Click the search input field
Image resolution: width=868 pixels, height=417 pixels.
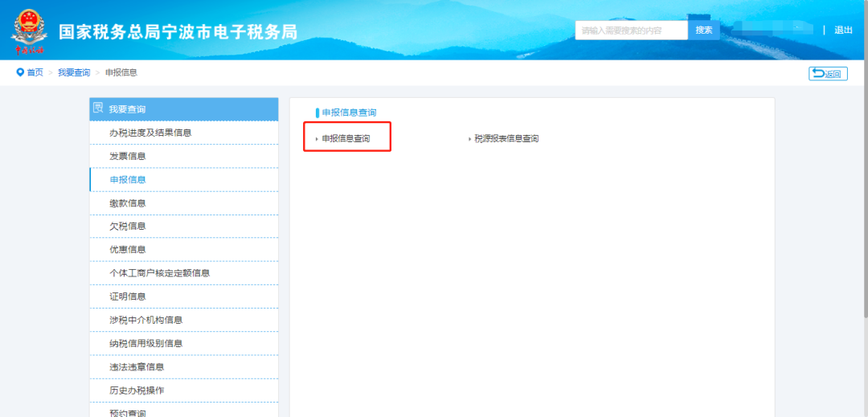tap(631, 31)
